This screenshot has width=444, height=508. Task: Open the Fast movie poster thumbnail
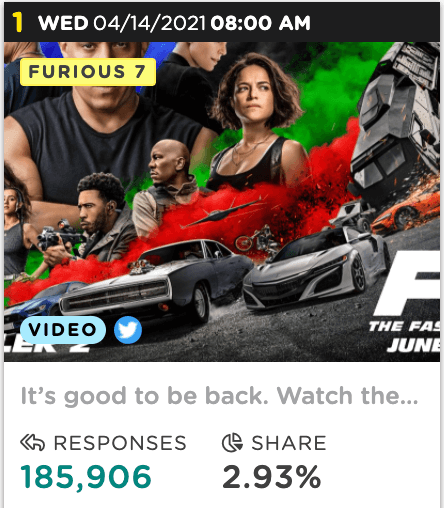[x=222, y=202]
